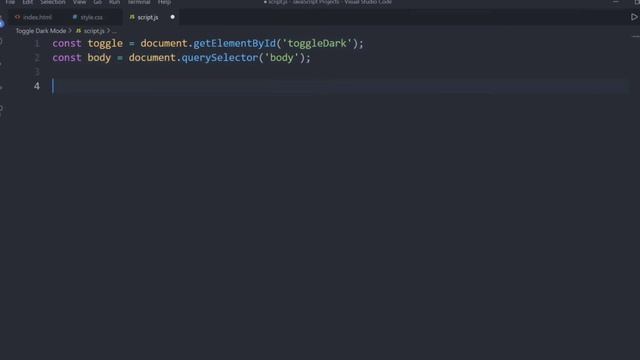
Task: Click the Run Code play icon
Action: pyautogui.click(x=634, y=17)
